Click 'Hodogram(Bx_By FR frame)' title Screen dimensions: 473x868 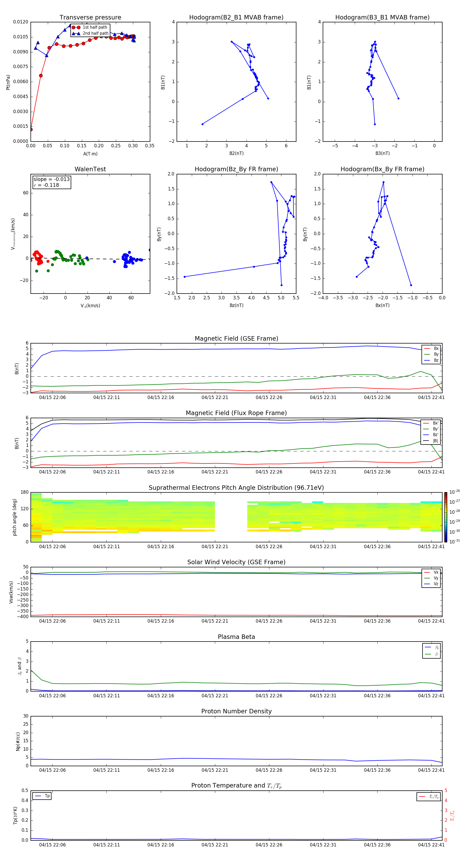pyautogui.click(x=382, y=169)
